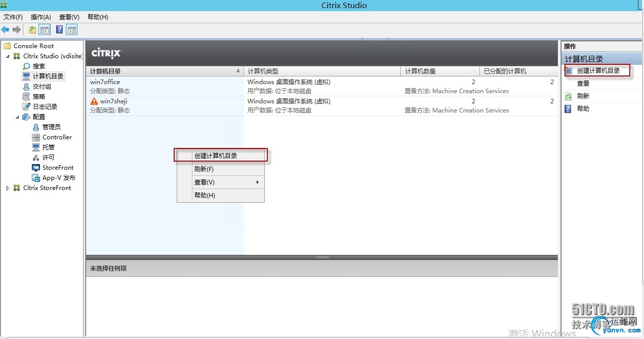Open the 帮助(H) menu

[x=98, y=17]
